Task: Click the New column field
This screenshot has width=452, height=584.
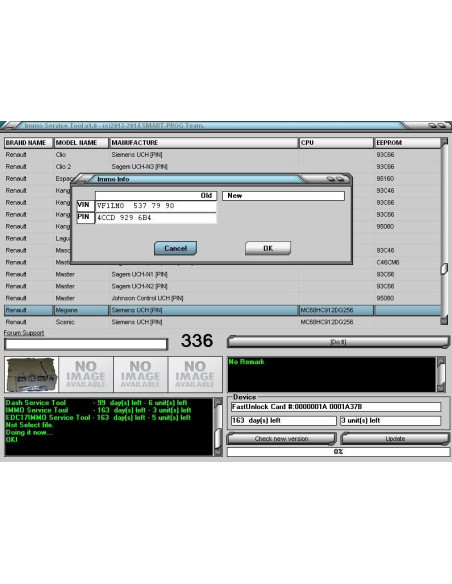Action: 283,196
